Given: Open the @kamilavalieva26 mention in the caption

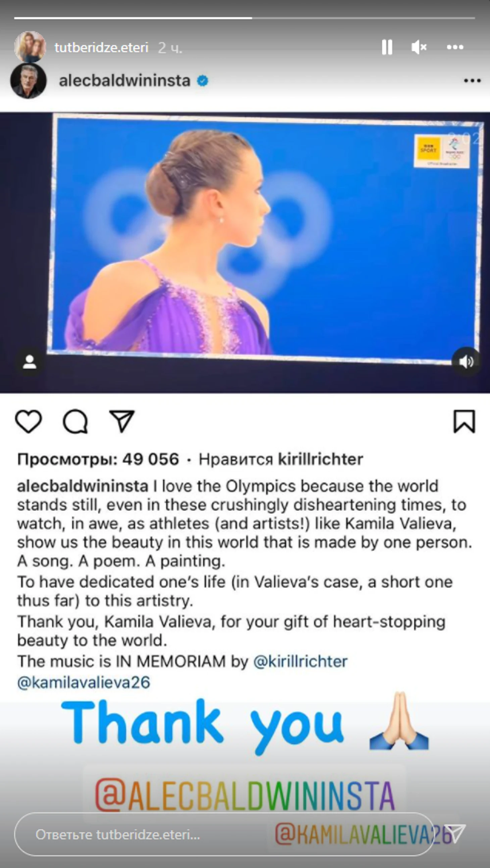Looking at the screenshot, I should 83,682.
